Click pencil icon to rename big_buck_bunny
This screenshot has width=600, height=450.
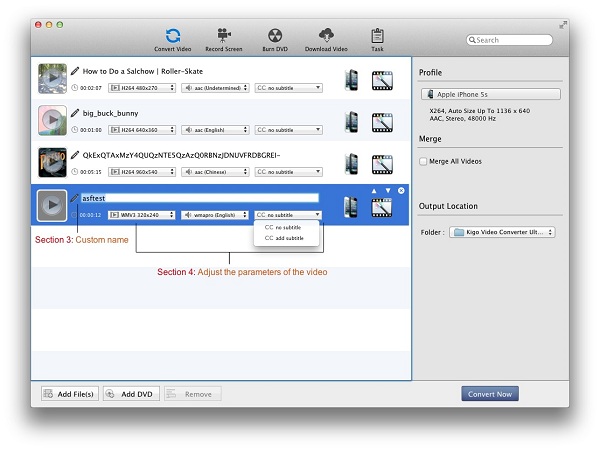[x=75, y=113]
